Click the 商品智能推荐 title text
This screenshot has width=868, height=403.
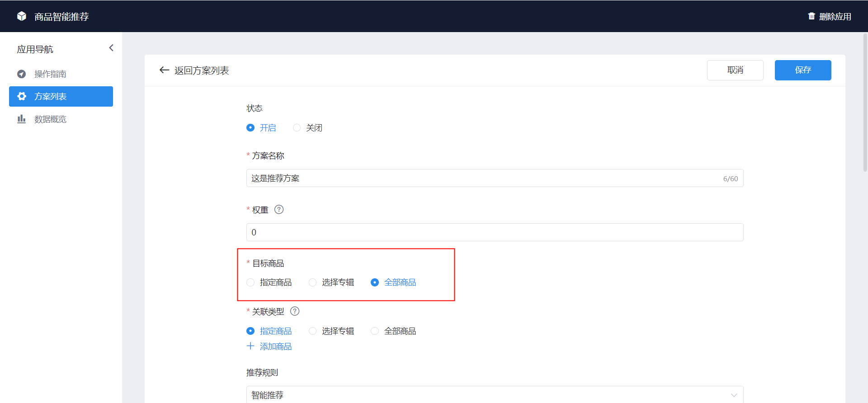click(x=61, y=17)
